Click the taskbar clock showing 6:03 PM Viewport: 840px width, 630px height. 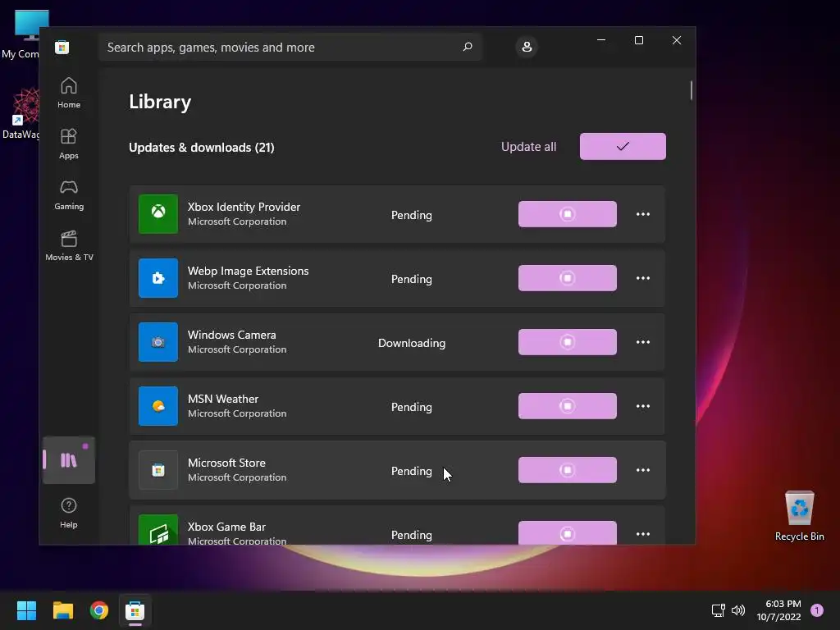pos(779,610)
